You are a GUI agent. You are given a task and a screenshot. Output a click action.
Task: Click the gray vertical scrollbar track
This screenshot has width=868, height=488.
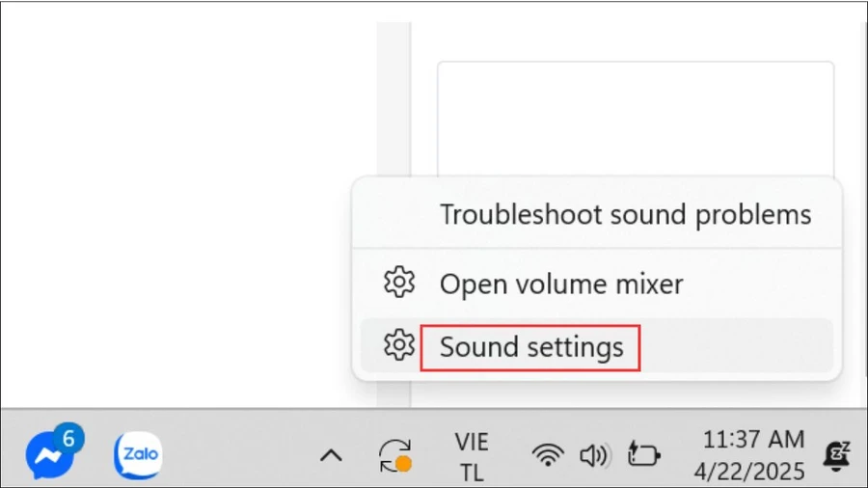tap(393, 99)
